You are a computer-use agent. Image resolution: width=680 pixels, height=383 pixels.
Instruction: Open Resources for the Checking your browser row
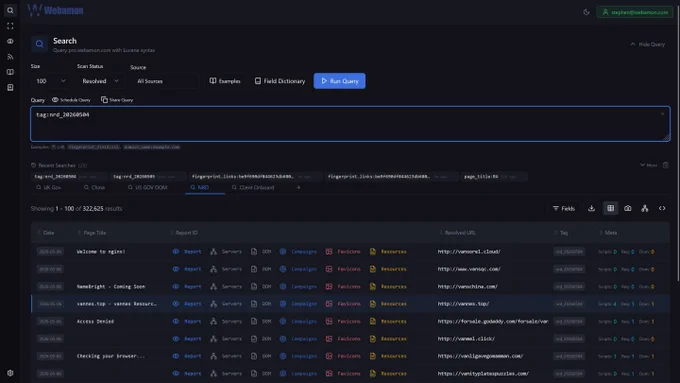point(388,356)
